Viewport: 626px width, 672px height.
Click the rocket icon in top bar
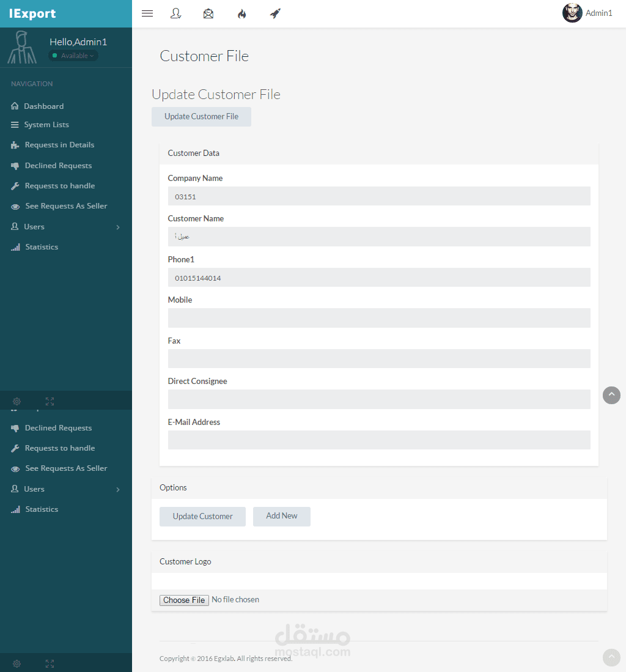275,13
